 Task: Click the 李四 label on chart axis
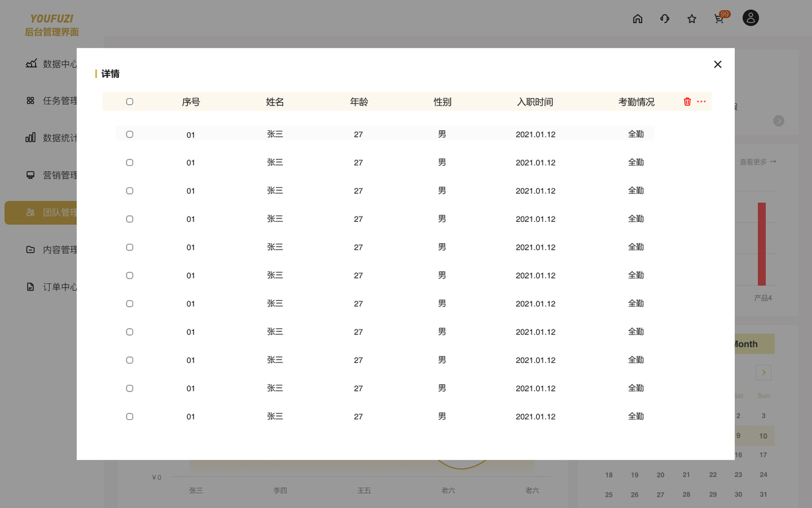(x=280, y=490)
